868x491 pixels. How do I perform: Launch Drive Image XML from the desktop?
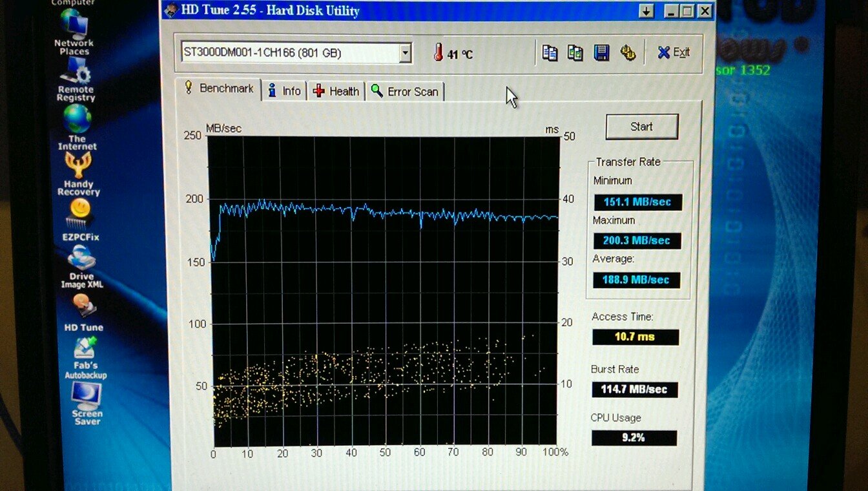click(82, 267)
